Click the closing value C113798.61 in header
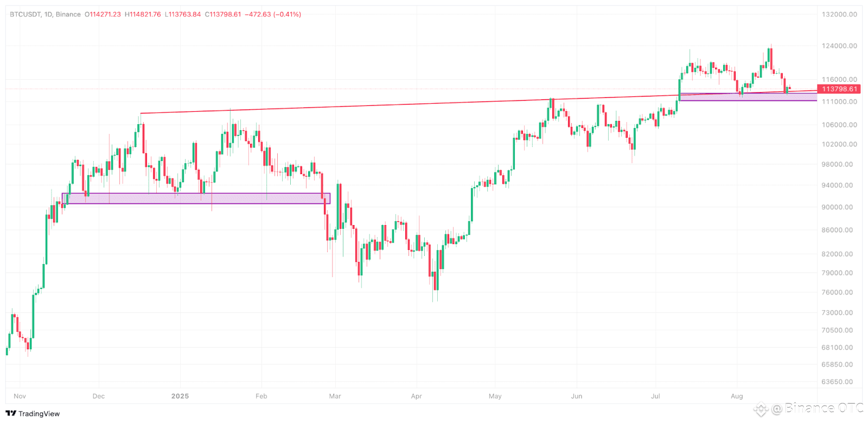868x423 pixels. [222, 14]
